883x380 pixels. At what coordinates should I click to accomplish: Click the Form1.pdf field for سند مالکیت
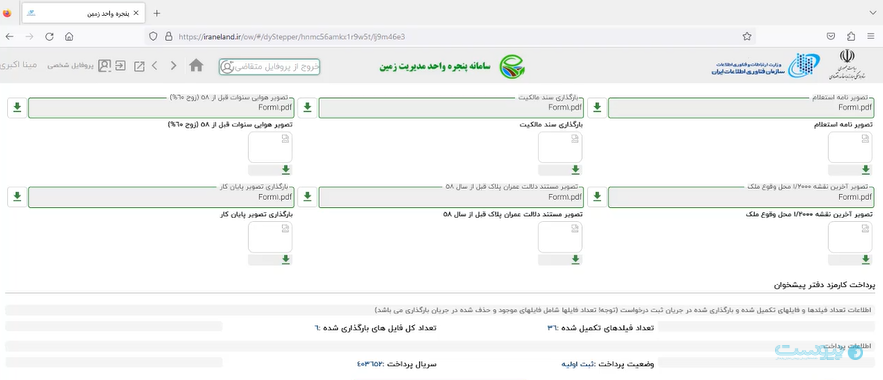(x=452, y=108)
